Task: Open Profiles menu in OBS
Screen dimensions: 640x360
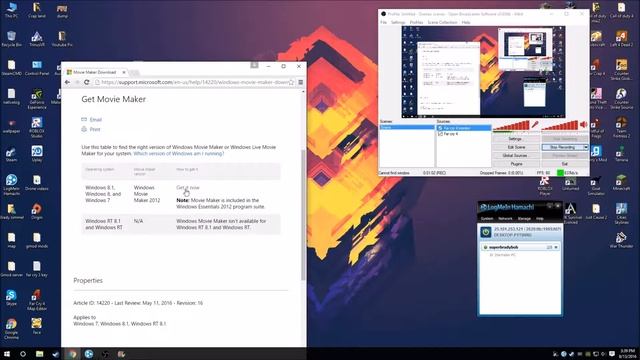Action: (x=416, y=22)
